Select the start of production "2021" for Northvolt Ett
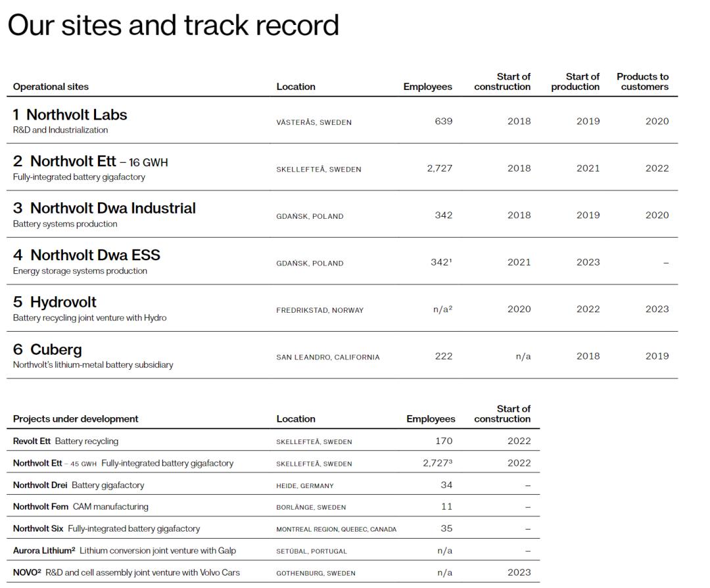Image resolution: width=710 pixels, height=588 pixels. point(588,168)
